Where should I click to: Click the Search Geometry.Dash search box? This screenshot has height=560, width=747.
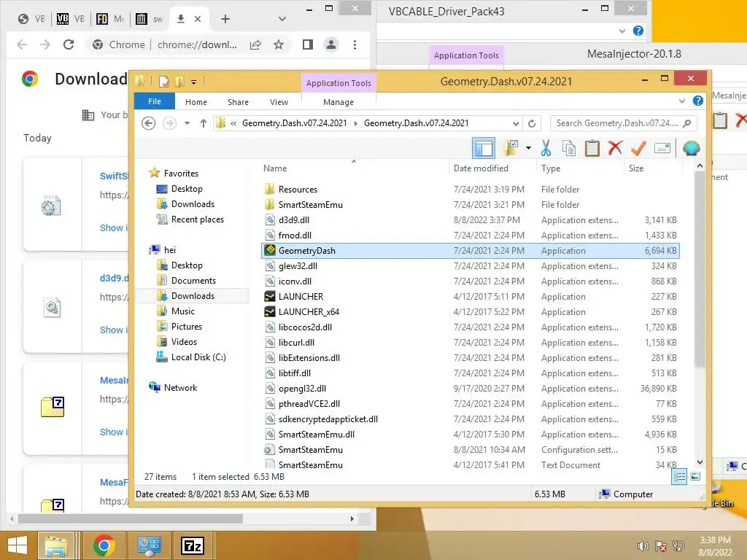[x=623, y=123]
